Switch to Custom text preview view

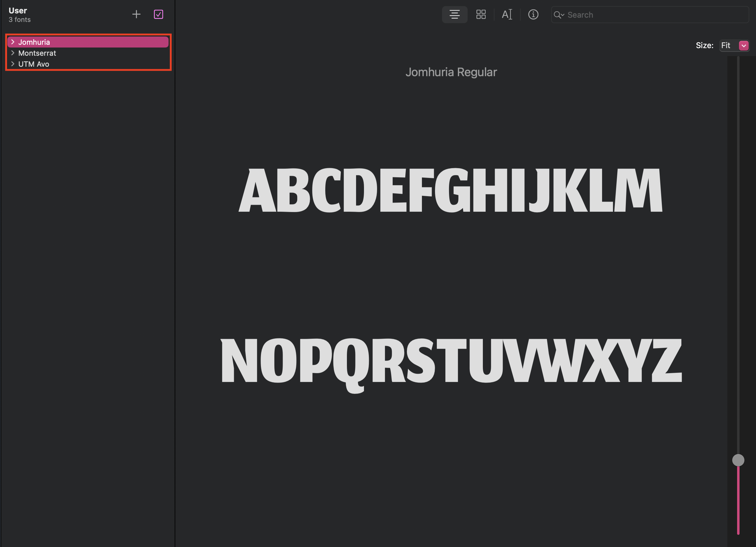click(507, 15)
